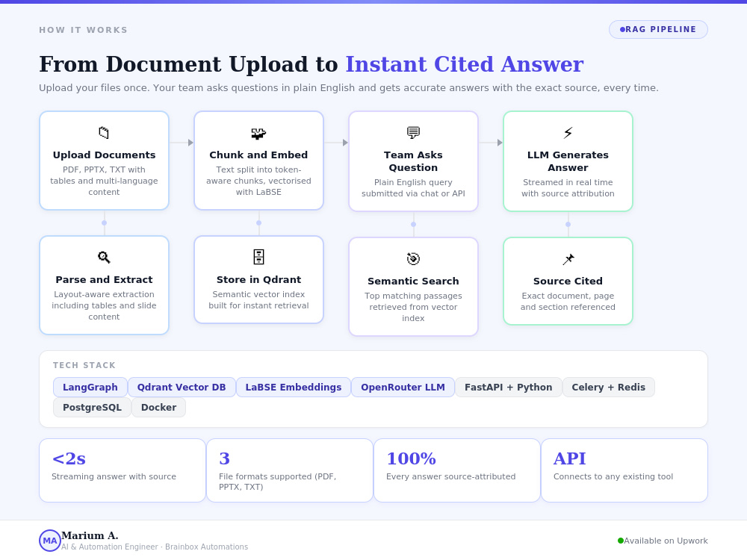The width and height of the screenshot is (747, 560).
Task: Click 'Upload your files once' subtitle line
Action: 349,87
